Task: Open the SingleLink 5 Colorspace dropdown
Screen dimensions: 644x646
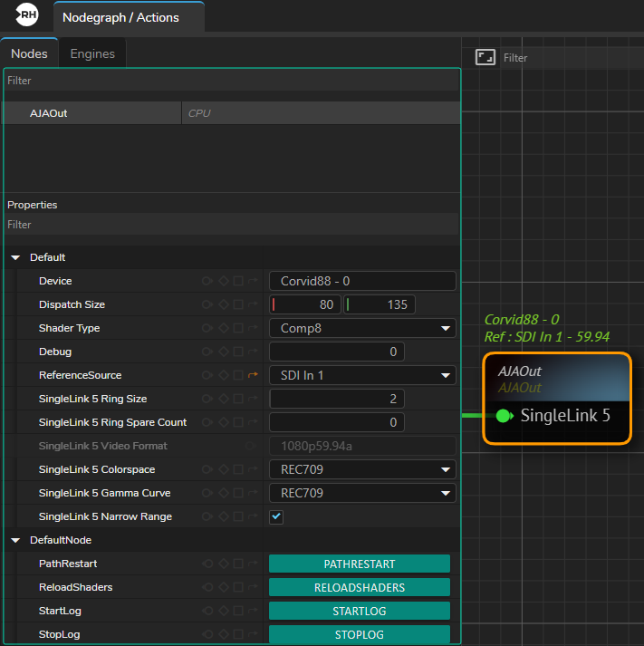Action: [362, 469]
